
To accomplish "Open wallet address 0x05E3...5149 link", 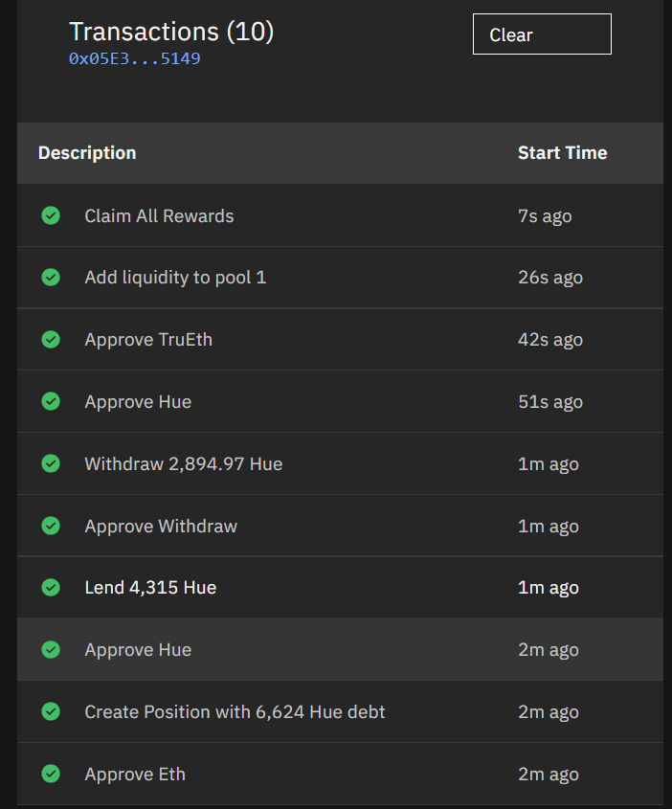I will tap(135, 58).
